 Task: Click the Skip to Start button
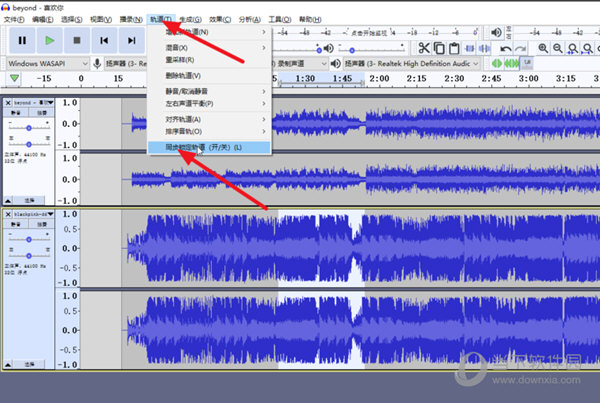pyautogui.click(x=103, y=40)
